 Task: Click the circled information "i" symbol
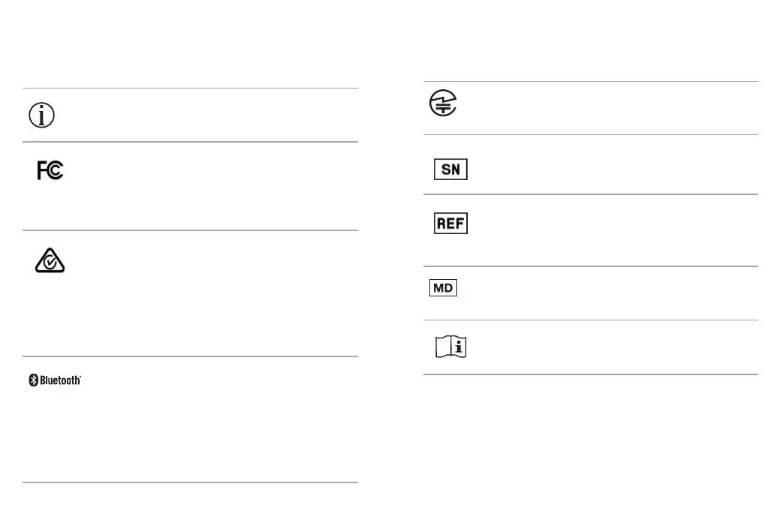[x=41, y=116]
